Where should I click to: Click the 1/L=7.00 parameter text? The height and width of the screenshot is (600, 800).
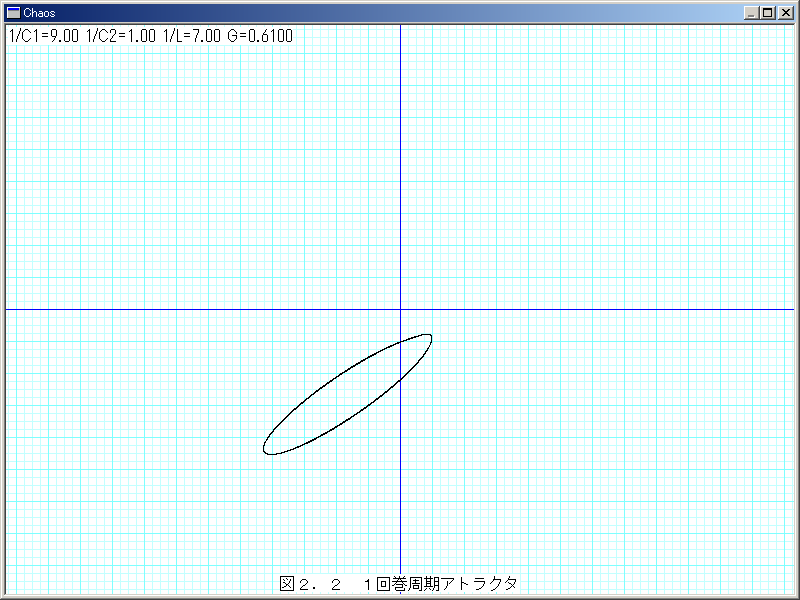point(192,36)
